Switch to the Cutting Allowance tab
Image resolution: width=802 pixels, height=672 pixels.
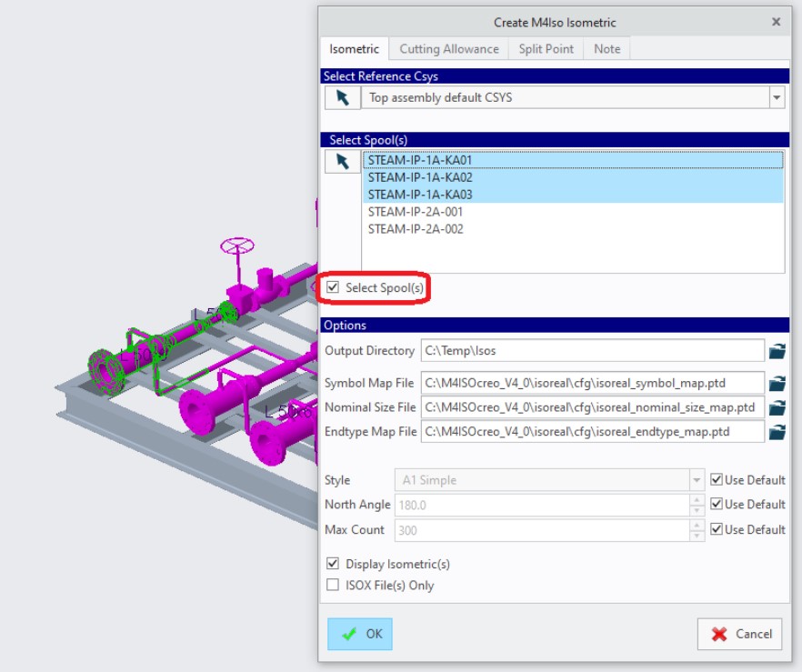point(448,49)
